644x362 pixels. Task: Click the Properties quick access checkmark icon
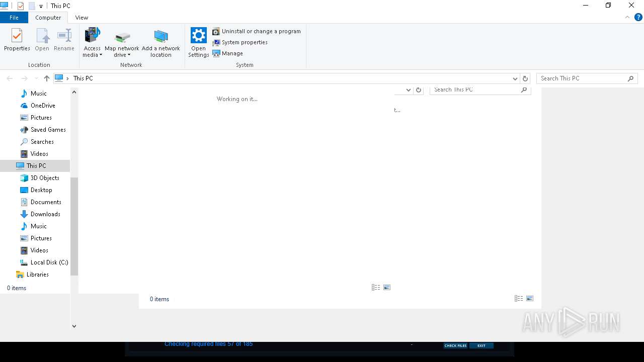20,6
